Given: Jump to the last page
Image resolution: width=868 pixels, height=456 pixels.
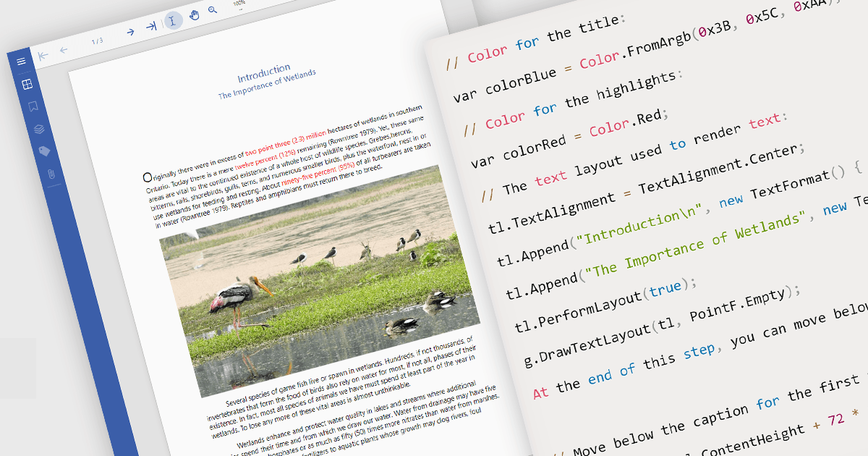Looking at the screenshot, I should (x=150, y=26).
